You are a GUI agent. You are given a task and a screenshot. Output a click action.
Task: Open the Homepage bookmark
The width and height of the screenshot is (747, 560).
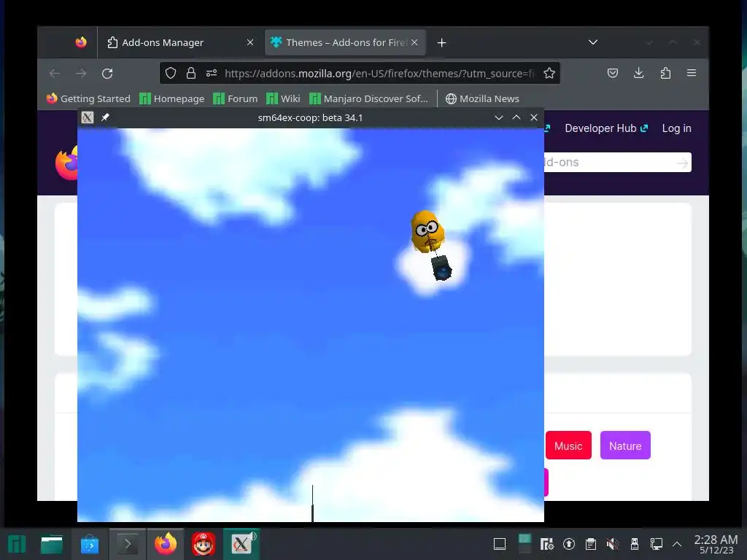(172, 98)
